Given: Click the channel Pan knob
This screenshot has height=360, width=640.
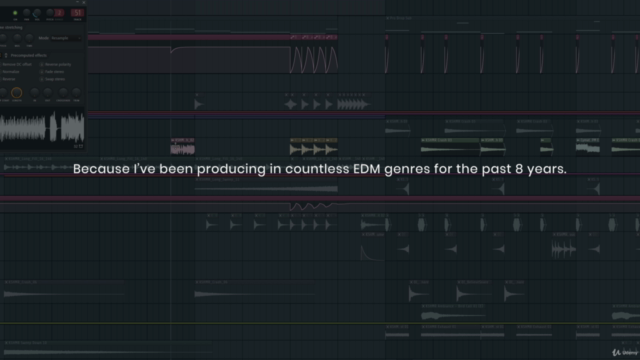Looking at the screenshot, I should [x=27, y=13].
